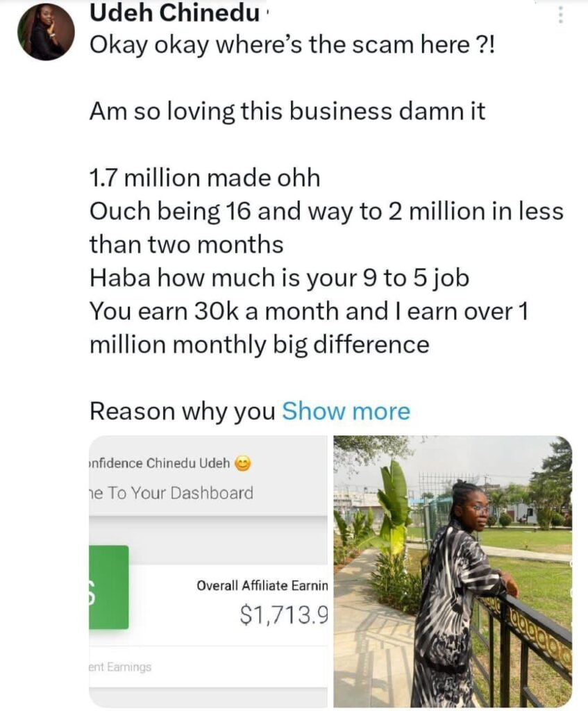Image resolution: width=588 pixels, height=711 pixels.
Task: Click the smiley emoji beside Chinedu Udeh
Action: tap(242, 463)
